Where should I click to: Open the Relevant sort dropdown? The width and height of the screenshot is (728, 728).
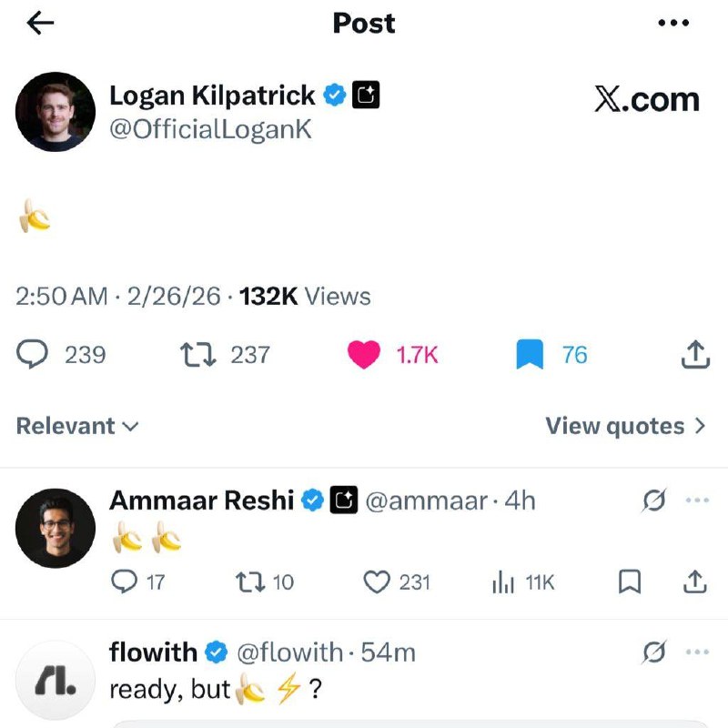76,426
